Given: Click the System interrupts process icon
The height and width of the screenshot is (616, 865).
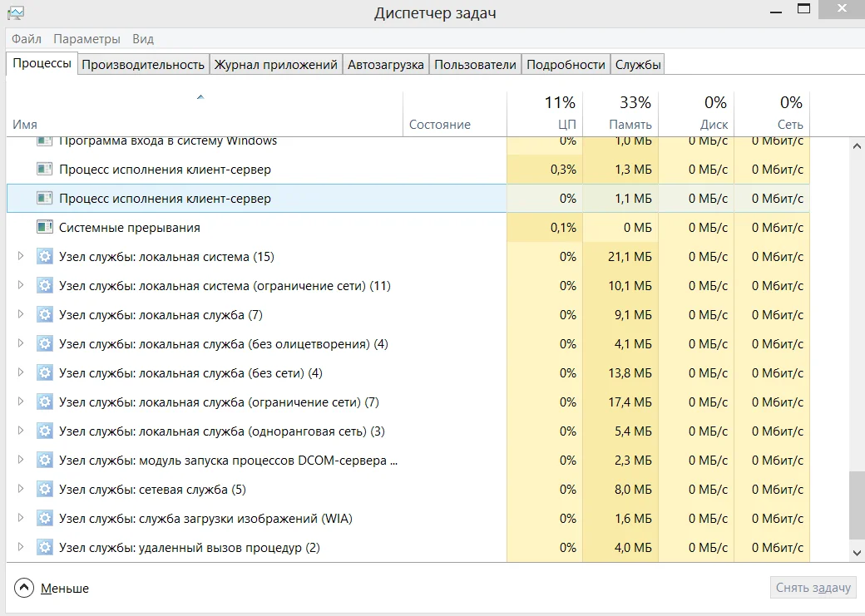Looking at the screenshot, I should (45, 228).
